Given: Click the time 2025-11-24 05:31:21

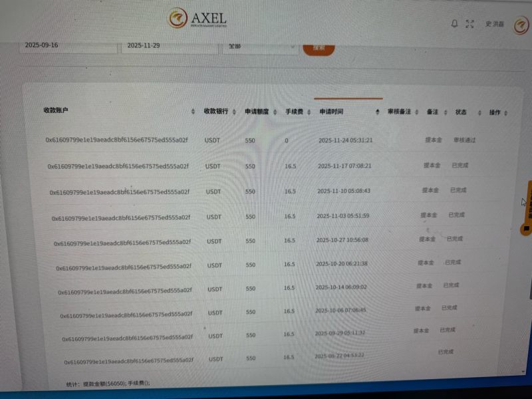Looking at the screenshot, I should coord(345,140).
